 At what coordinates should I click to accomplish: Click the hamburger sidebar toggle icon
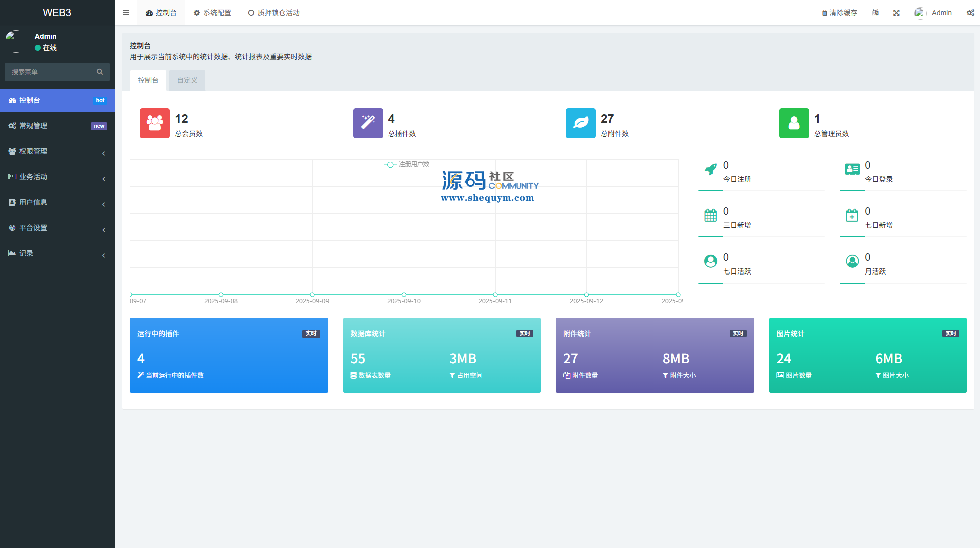pyautogui.click(x=126, y=13)
